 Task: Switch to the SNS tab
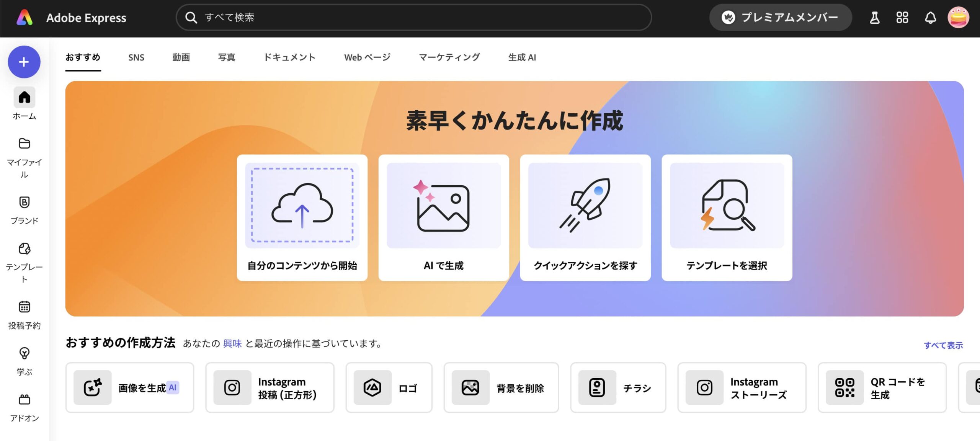[x=136, y=57]
